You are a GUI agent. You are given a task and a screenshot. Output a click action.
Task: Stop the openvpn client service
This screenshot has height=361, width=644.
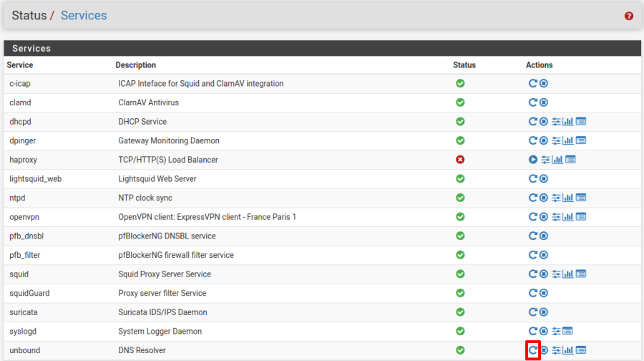tap(544, 217)
